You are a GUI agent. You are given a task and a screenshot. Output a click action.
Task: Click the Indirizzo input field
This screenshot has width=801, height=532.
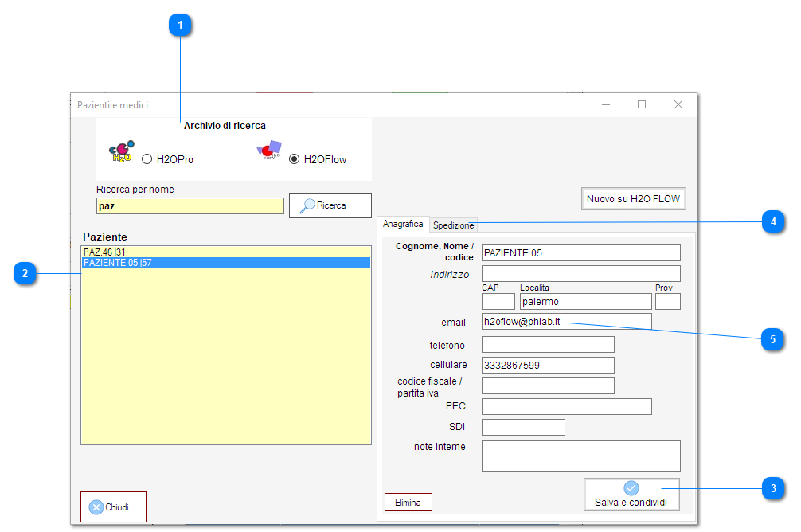[x=580, y=273]
